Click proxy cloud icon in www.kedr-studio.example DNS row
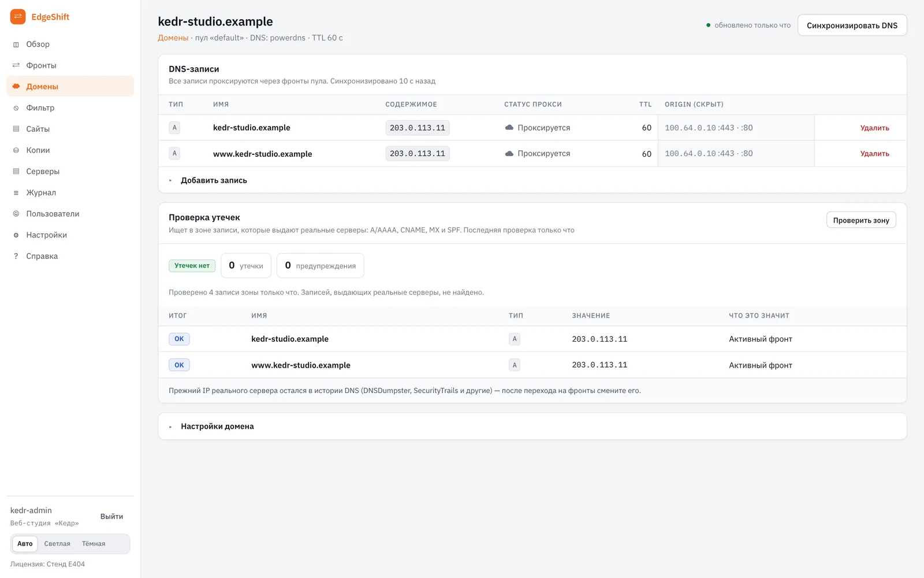 tap(509, 154)
